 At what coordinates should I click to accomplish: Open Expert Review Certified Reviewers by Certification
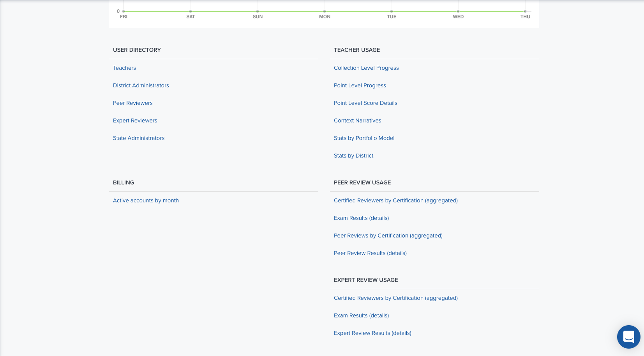[396, 298]
